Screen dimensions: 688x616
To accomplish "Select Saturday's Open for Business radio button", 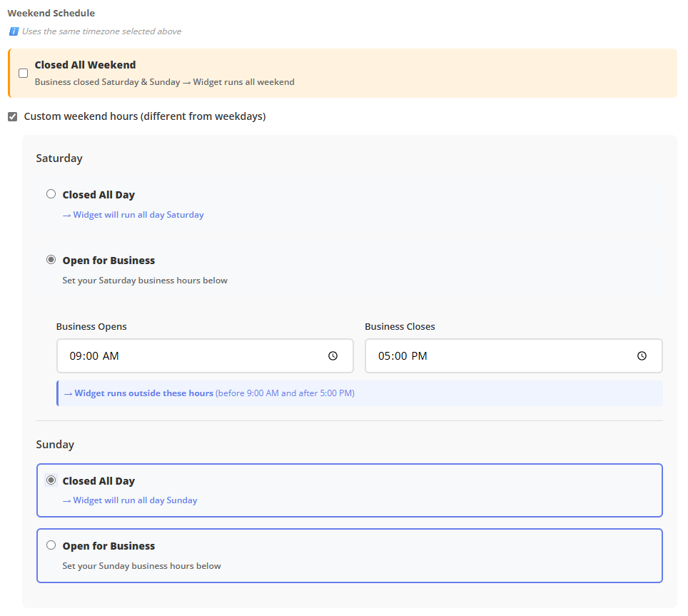I will pyautogui.click(x=51, y=260).
